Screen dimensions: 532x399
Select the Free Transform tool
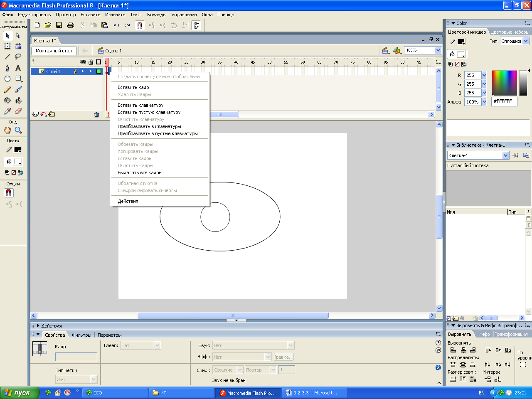coord(7,46)
